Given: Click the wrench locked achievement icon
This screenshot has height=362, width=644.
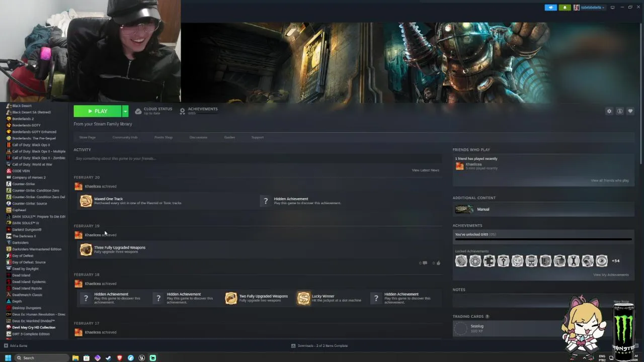Looking at the screenshot, I should 574,261.
